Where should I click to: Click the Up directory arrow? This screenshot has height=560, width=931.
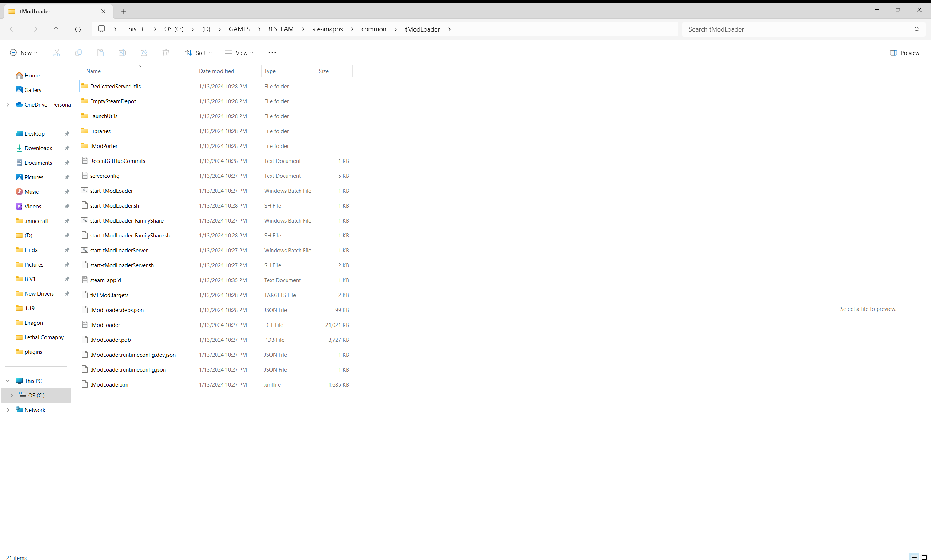tap(56, 29)
